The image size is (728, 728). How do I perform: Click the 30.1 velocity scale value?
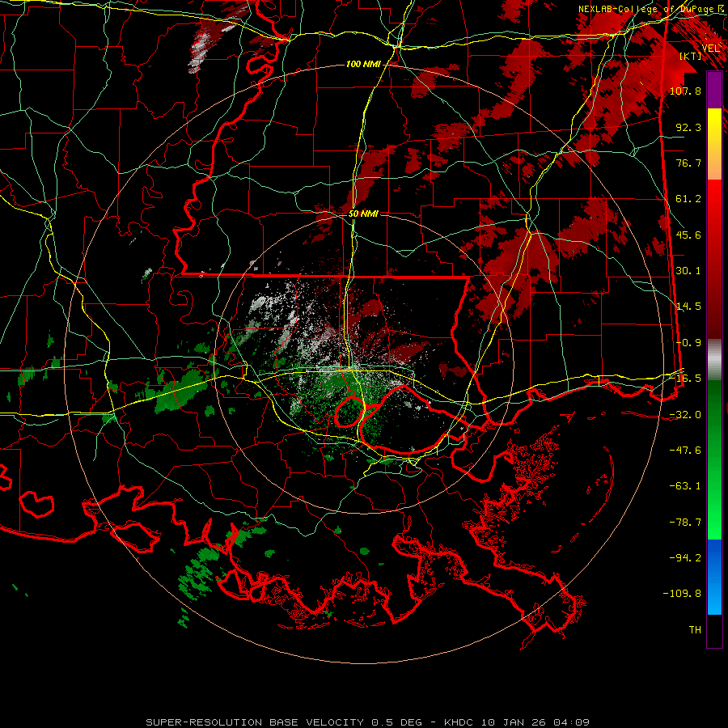pyautogui.click(x=688, y=271)
